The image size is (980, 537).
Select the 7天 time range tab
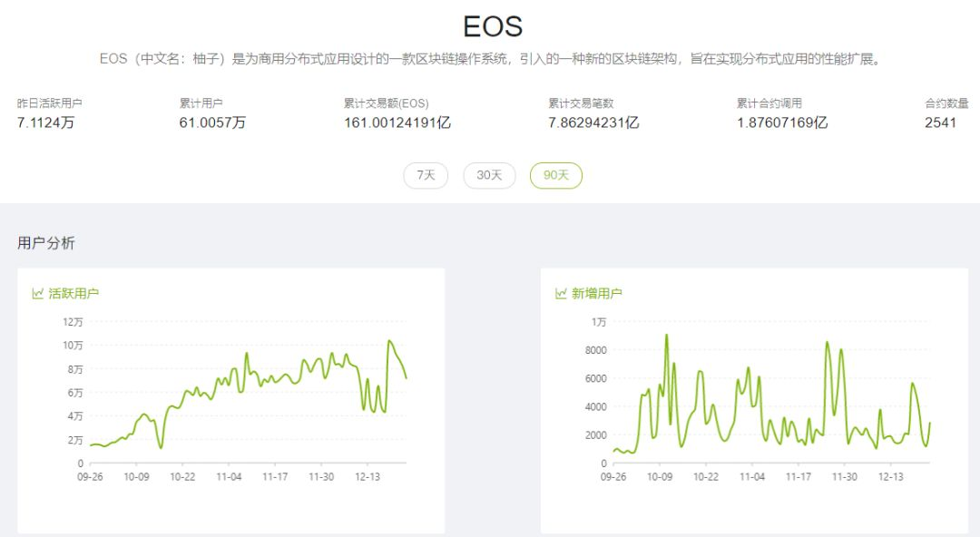click(x=426, y=175)
